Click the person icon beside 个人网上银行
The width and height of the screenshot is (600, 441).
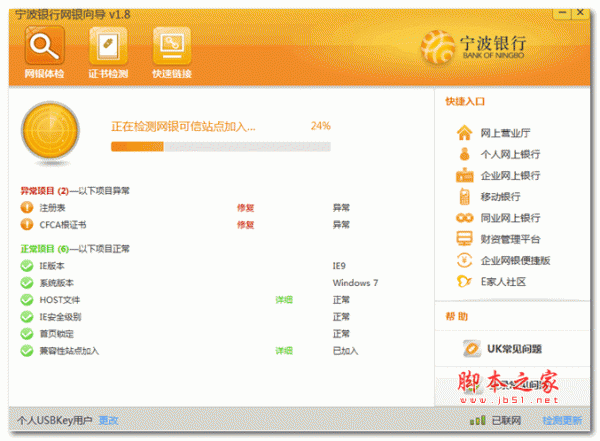pos(465,154)
